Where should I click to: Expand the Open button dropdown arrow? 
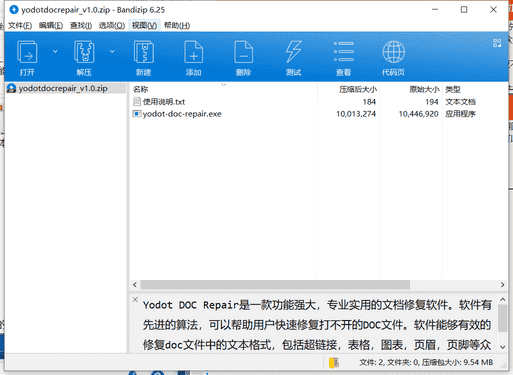pyautogui.click(x=55, y=51)
